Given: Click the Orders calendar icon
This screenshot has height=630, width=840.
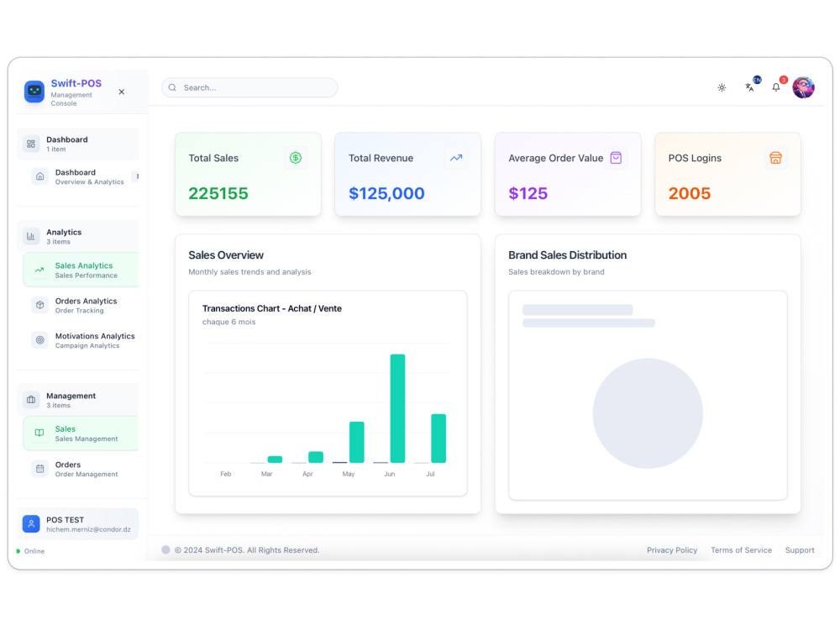Looking at the screenshot, I should click(x=39, y=469).
